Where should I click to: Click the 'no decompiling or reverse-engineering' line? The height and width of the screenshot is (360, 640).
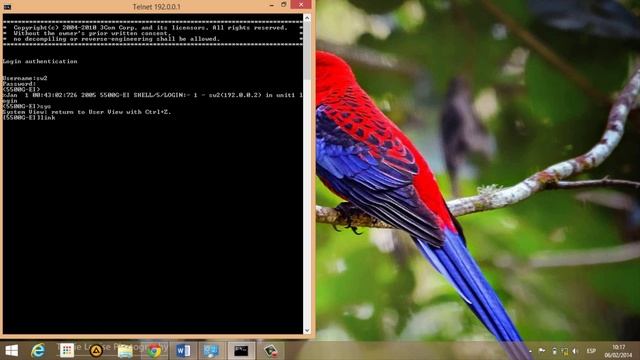(117, 39)
